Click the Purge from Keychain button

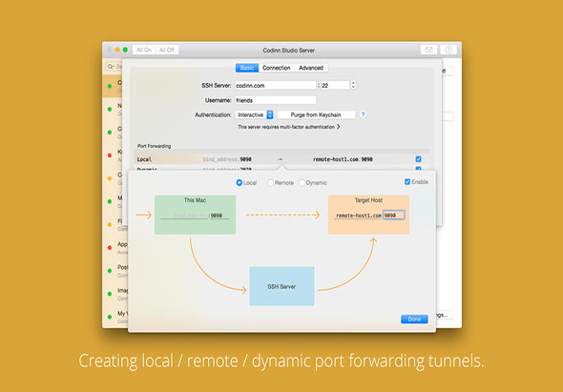pos(316,114)
